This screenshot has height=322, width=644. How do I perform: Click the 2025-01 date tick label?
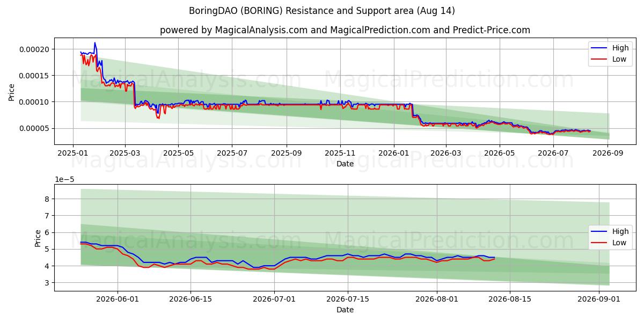click(x=73, y=153)
